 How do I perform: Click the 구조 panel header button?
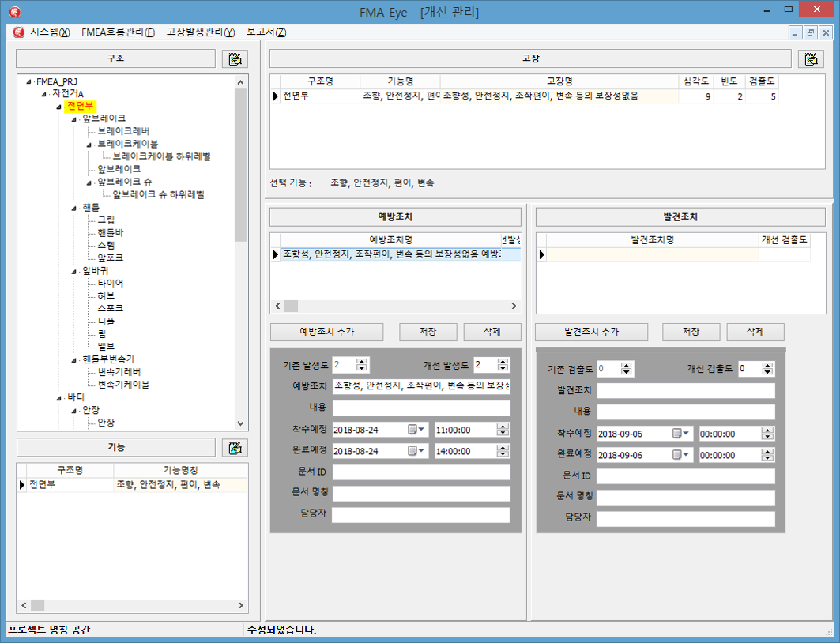(115, 58)
